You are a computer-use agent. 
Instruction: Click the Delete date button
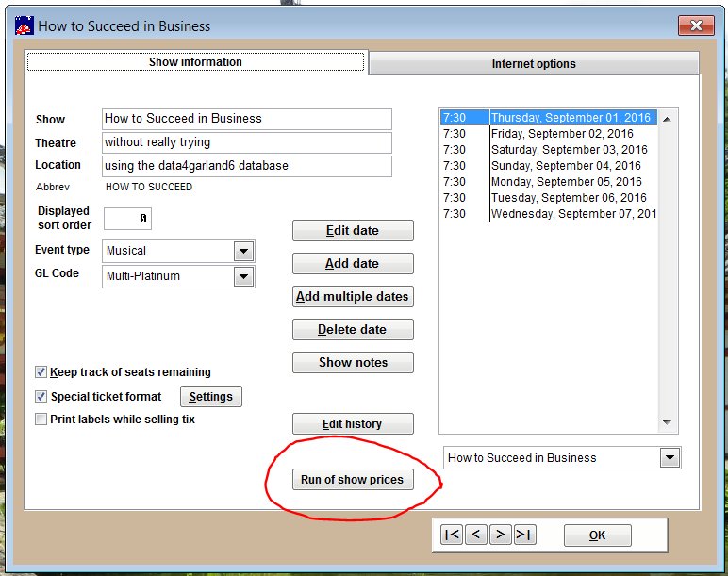353,329
